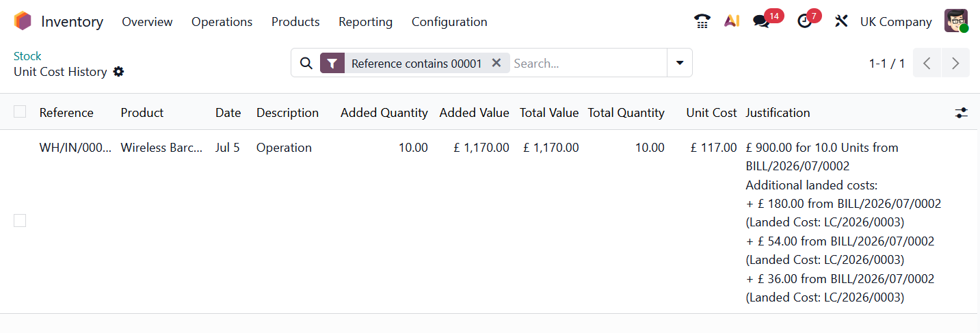Viewport: 980px width, 333px height.
Task: Sort by the Total Value column header
Action: click(549, 113)
